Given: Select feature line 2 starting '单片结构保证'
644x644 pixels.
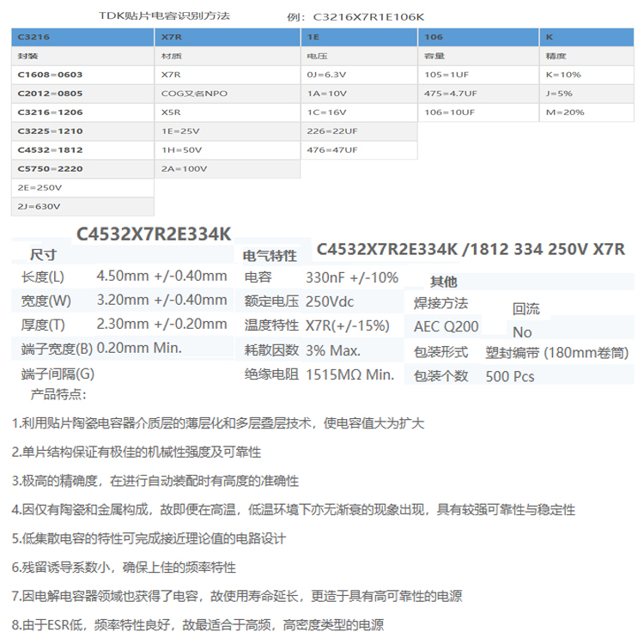Looking at the screenshot, I should 137,453.
